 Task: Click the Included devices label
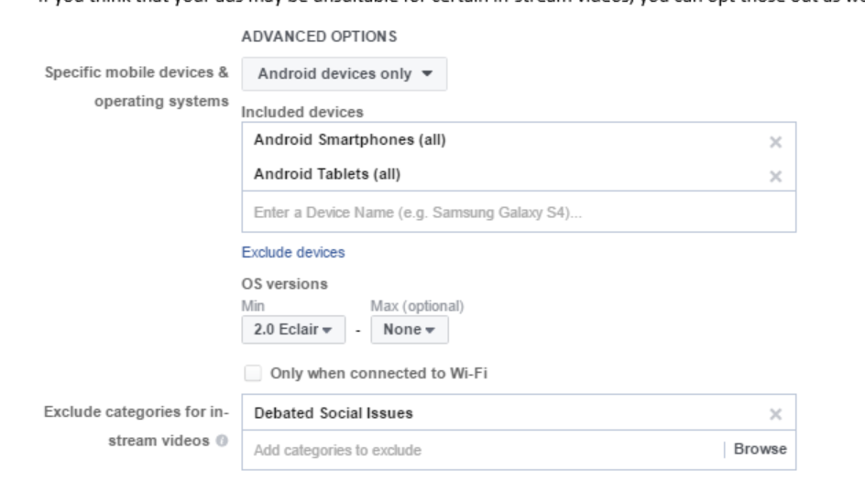(x=301, y=113)
